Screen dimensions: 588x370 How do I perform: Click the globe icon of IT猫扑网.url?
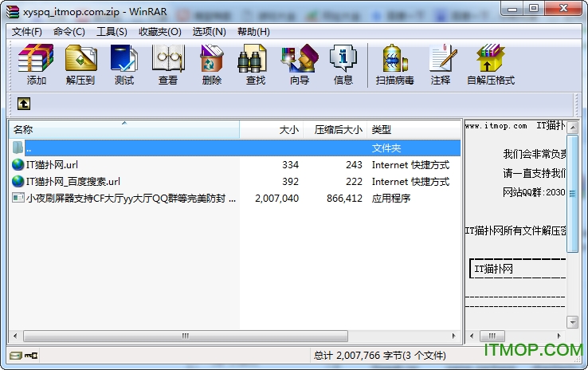[18, 165]
